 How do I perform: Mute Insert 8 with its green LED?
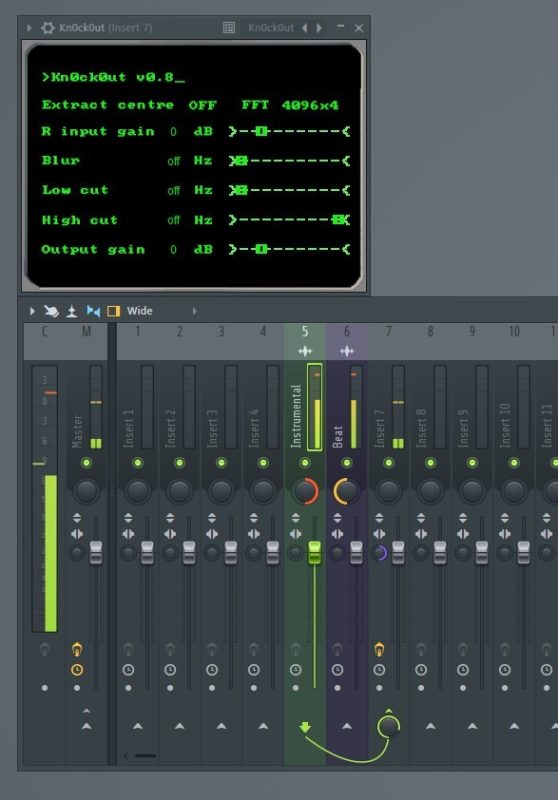point(430,463)
